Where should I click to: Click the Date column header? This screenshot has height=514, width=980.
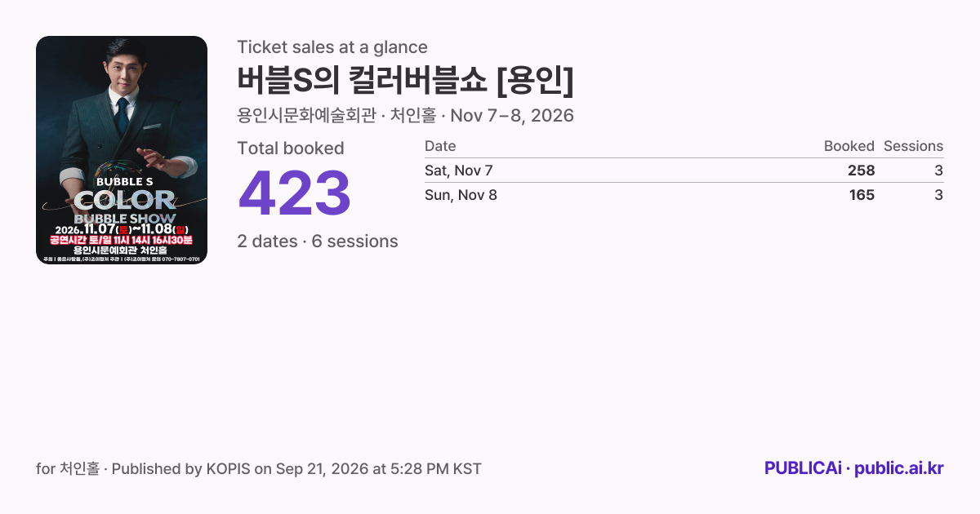pyautogui.click(x=440, y=146)
